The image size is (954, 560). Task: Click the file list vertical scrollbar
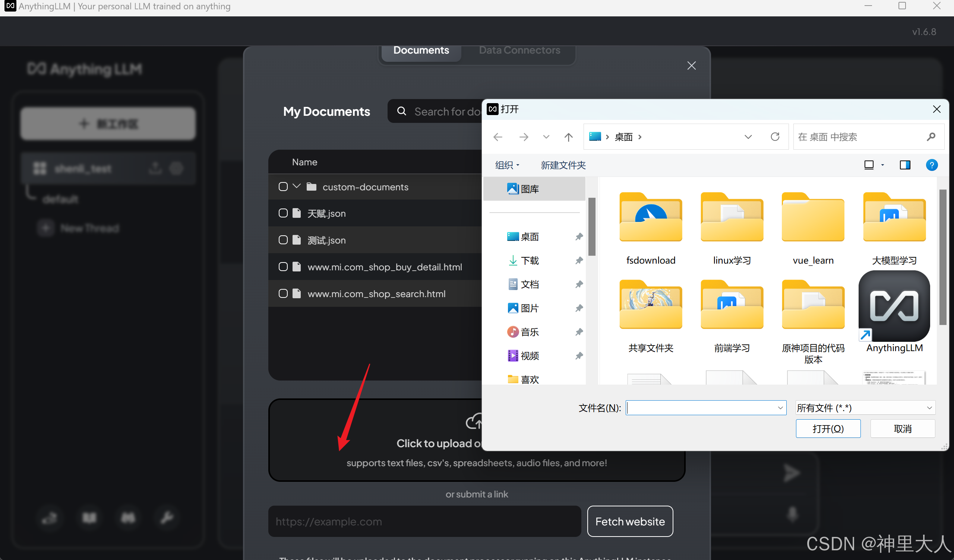(942, 257)
